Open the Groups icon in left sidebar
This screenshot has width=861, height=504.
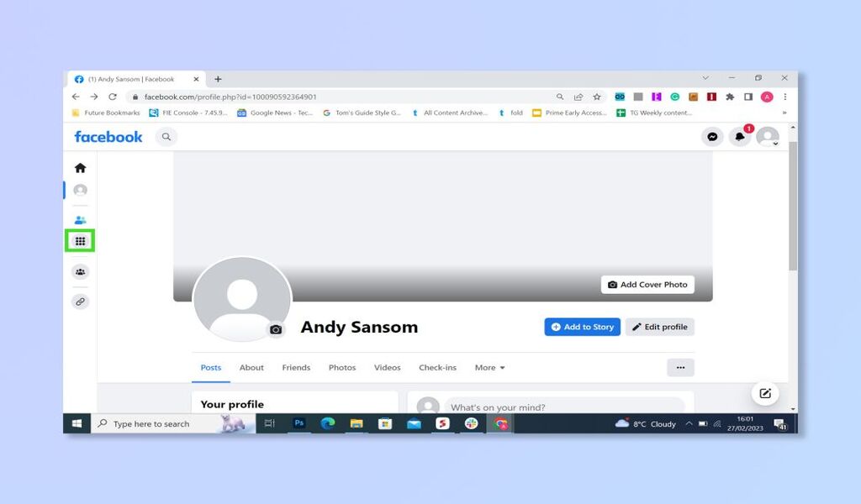pyautogui.click(x=80, y=272)
